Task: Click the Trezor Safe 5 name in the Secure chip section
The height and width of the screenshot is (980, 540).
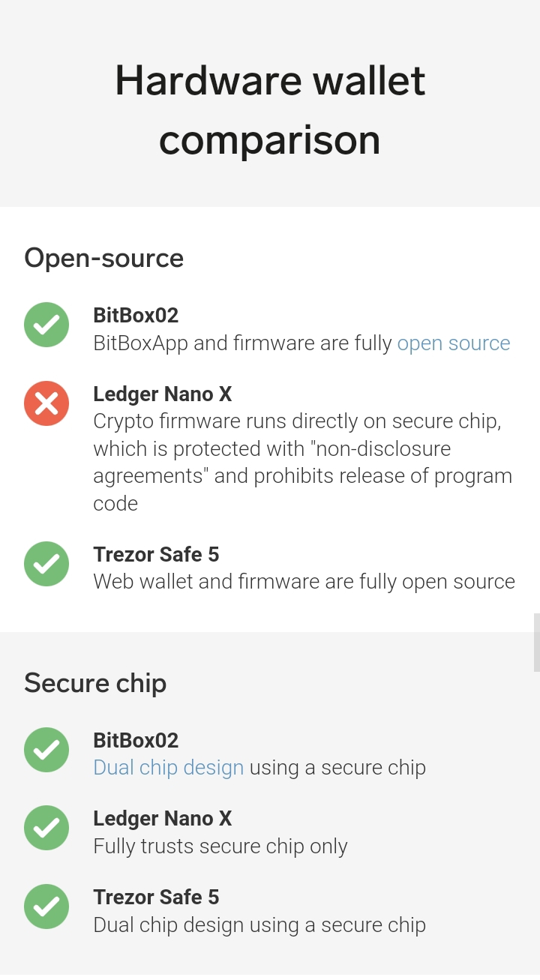Action: 156,897
